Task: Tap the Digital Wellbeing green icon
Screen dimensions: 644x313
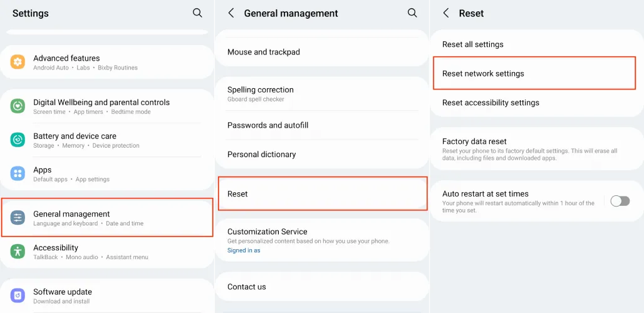Action: pyautogui.click(x=18, y=106)
